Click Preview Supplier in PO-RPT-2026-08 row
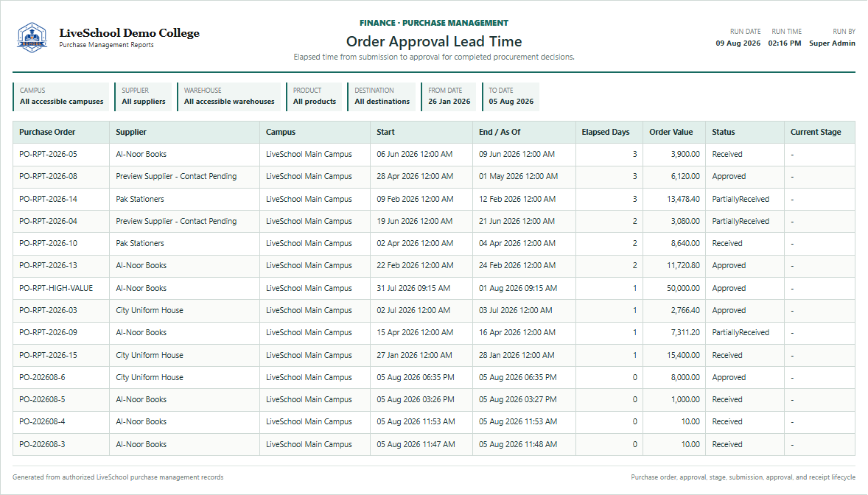 pyautogui.click(x=176, y=176)
